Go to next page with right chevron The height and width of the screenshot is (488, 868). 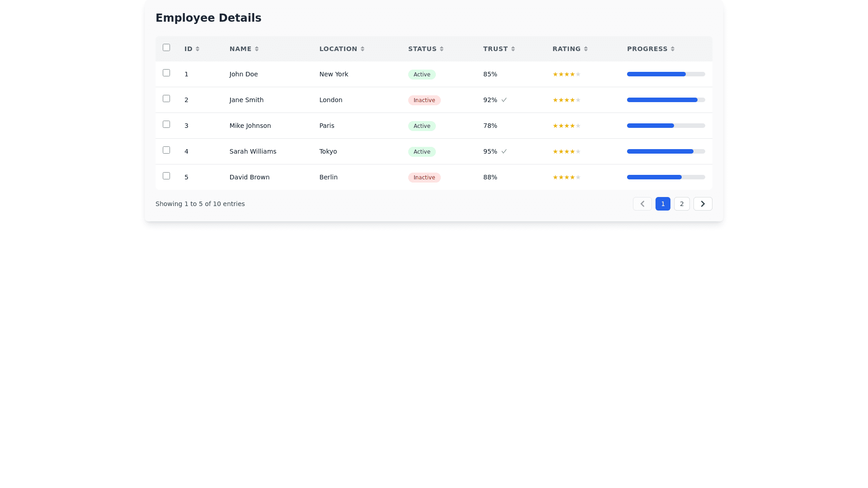pyautogui.click(x=703, y=204)
